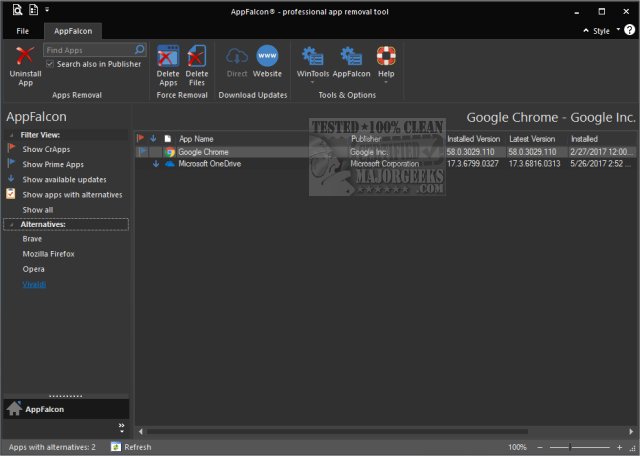Toggle Search also in Publisher checkbox
Screen dimensions: 640x456
50,64
